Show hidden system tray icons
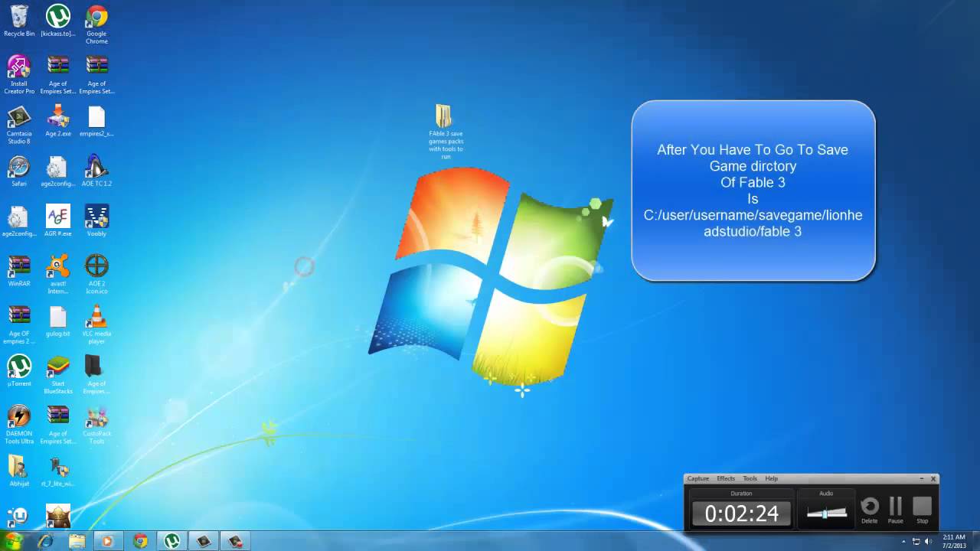 [x=904, y=541]
